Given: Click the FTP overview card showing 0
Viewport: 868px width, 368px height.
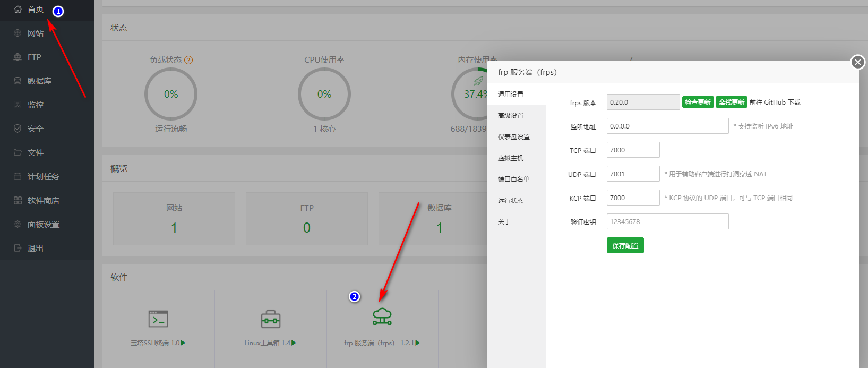Looking at the screenshot, I should pyautogui.click(x=307, y=219).
